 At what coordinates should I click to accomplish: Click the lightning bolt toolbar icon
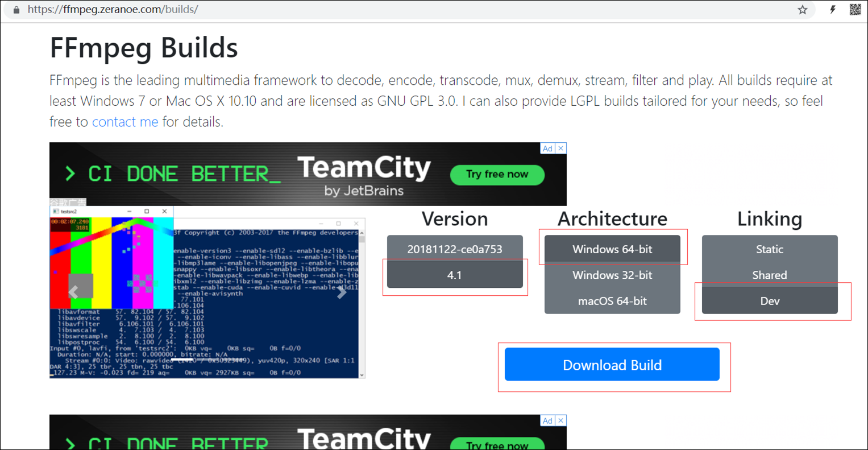(x=832, y=9)
